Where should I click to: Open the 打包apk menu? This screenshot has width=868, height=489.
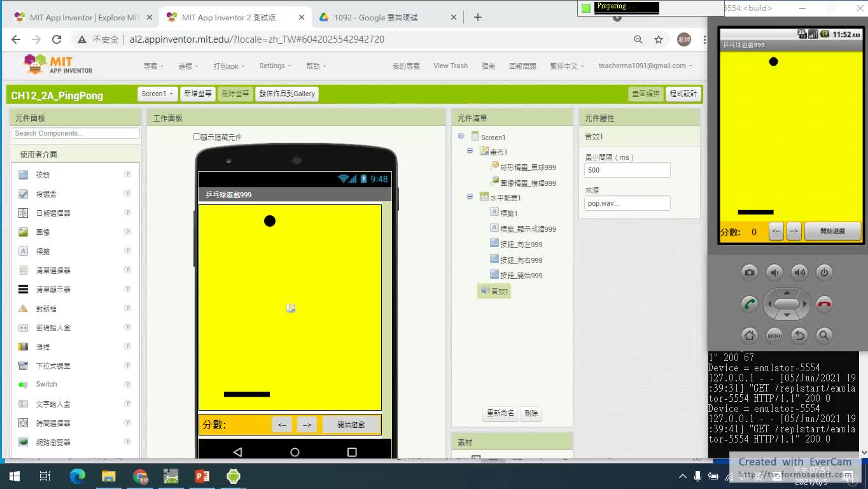(x=229, y=66)
